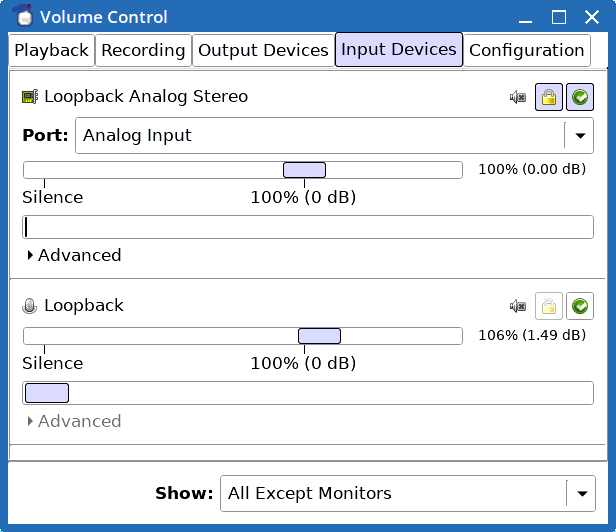Set Loopback Analog Stereo as fallback device
616x532 pixels.
(580, 97)
